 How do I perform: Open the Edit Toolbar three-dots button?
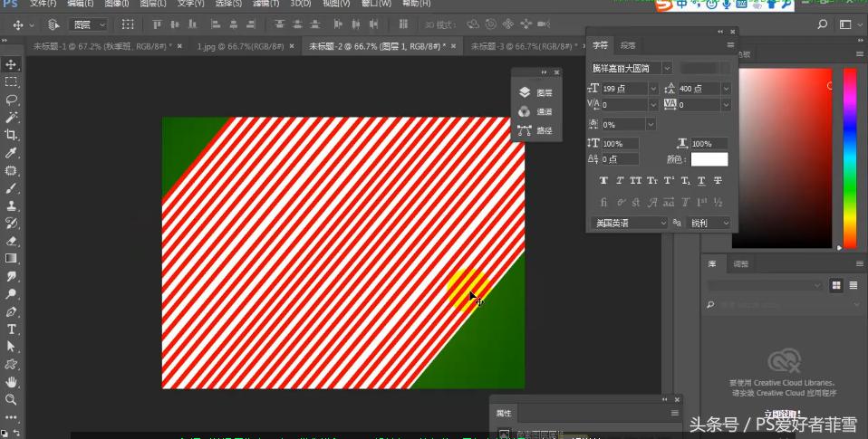click(11, 417)
